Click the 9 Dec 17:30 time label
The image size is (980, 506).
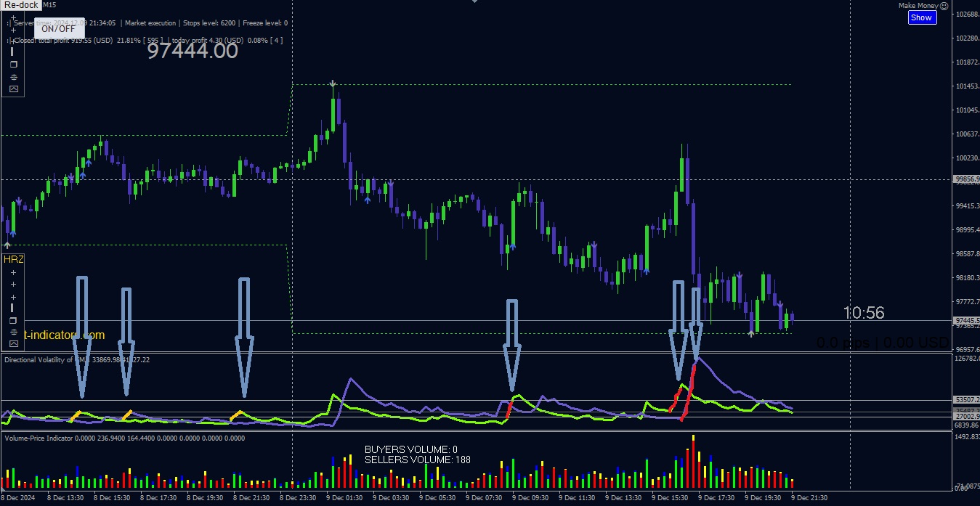(717, 498)
